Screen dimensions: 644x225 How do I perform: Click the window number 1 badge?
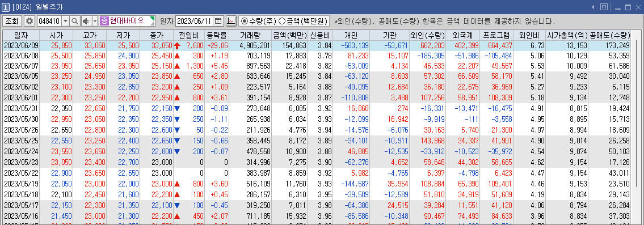tap(5, 7)
